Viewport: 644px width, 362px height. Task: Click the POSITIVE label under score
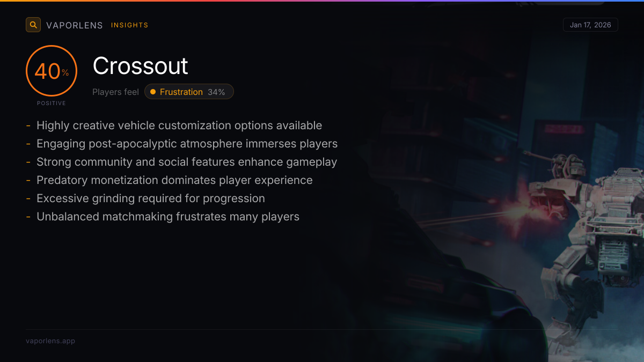tap(52, 103)
